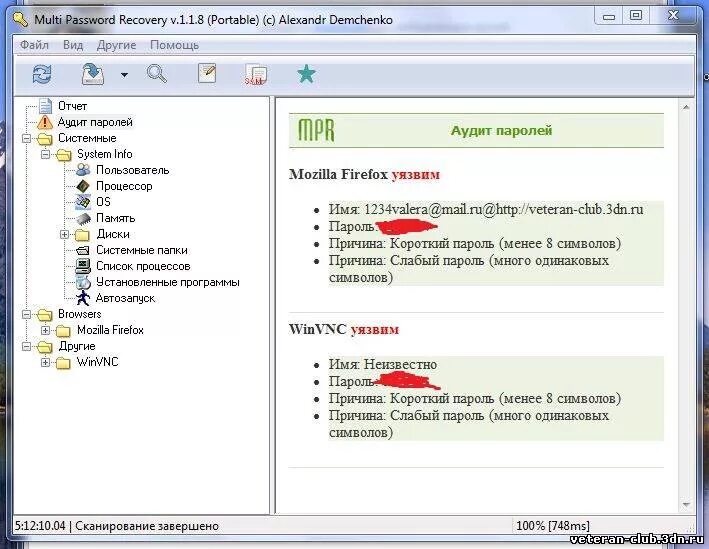Click the report scrollbar down arrow

pos(685,504)
